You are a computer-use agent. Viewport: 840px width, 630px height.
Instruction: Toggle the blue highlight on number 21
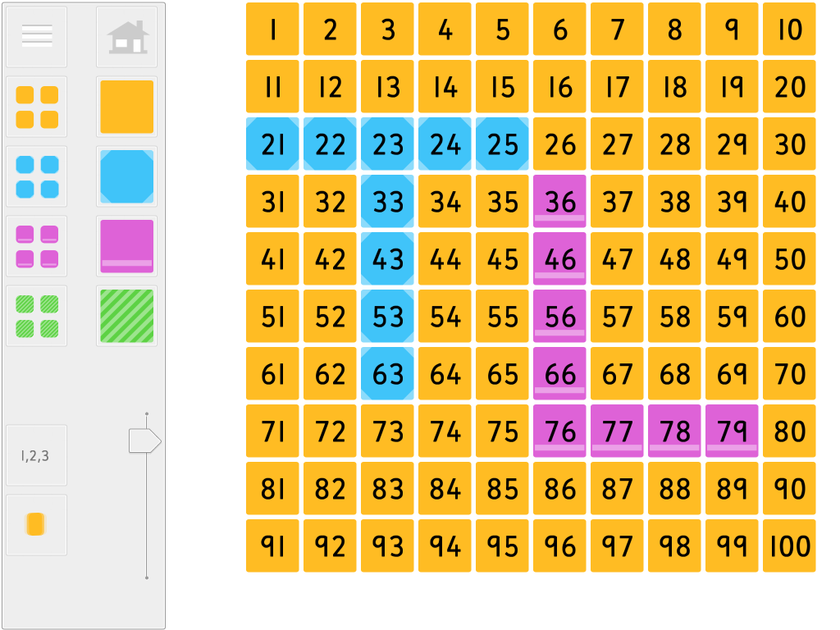(272, 144)
